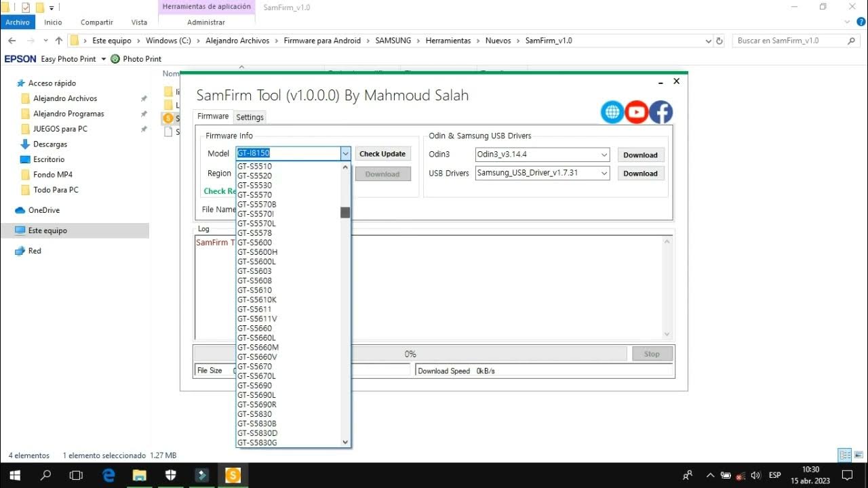The height and width of the screenshot is (488, 868).
Task: Select OneDrive in the navigation pane
Action: 43,210
